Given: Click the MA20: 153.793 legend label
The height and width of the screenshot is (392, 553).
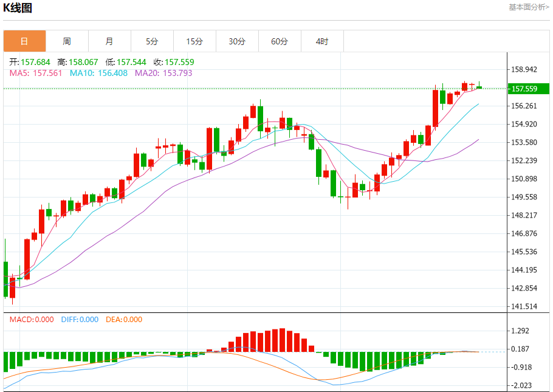Looking at the screenshot, I should pos(163,73).
